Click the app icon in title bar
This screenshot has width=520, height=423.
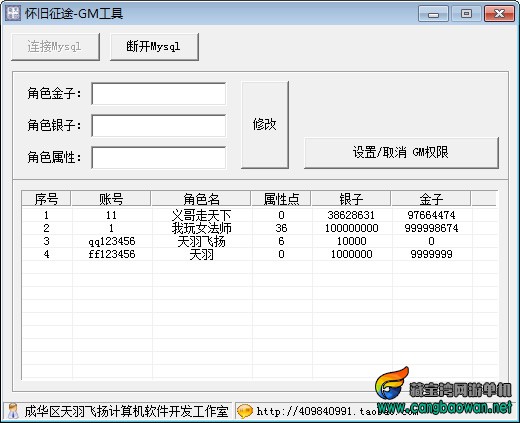pyautogui.click(x=13, y=13)
